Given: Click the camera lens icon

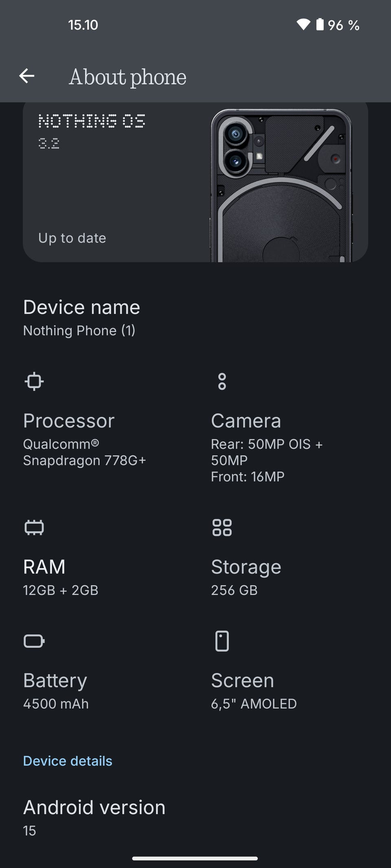Looking at the screenshot, I should click(x=222, y=381).
